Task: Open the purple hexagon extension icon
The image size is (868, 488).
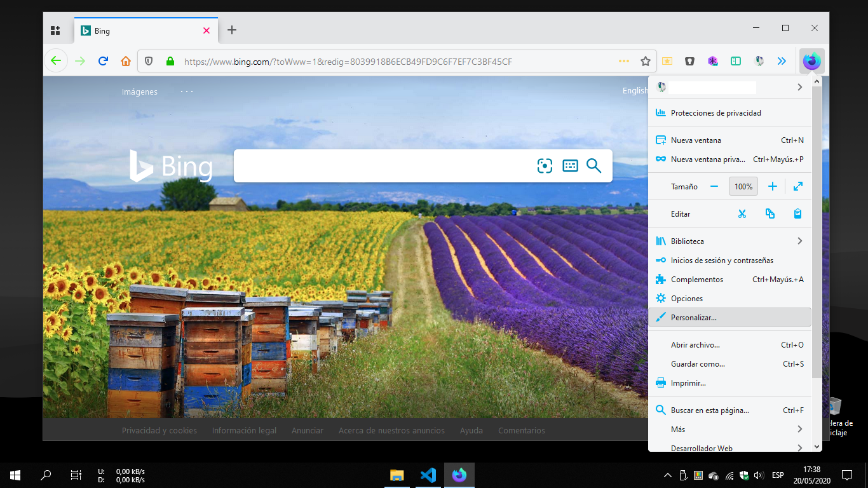Action: (x=713, y=61)
